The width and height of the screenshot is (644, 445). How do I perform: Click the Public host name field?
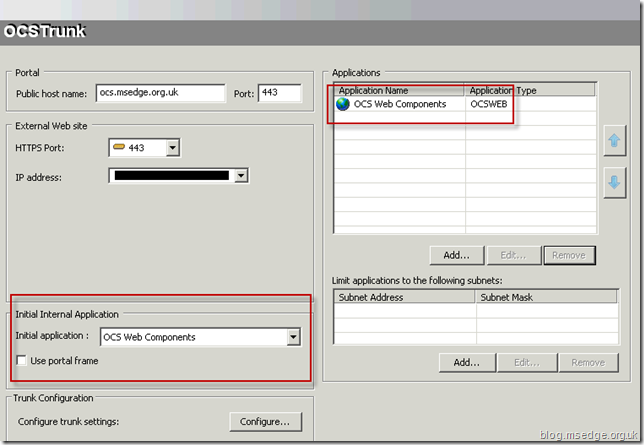click(161, 93)
